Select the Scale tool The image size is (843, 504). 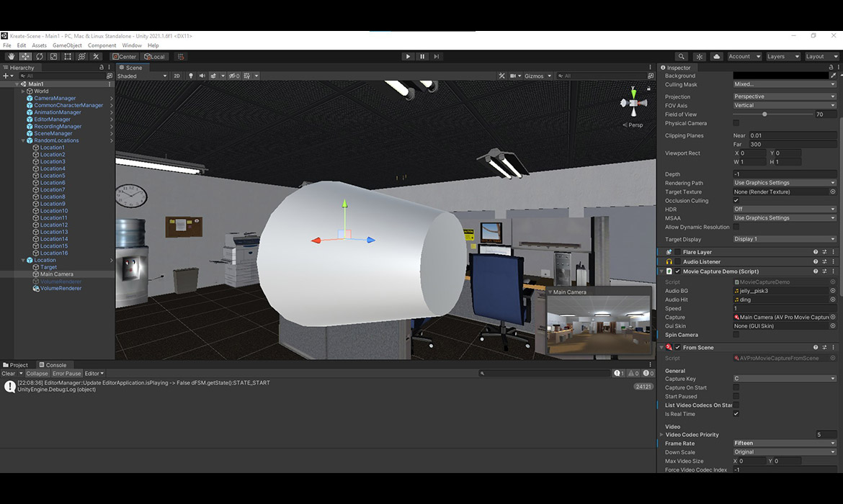coord(53,56)
